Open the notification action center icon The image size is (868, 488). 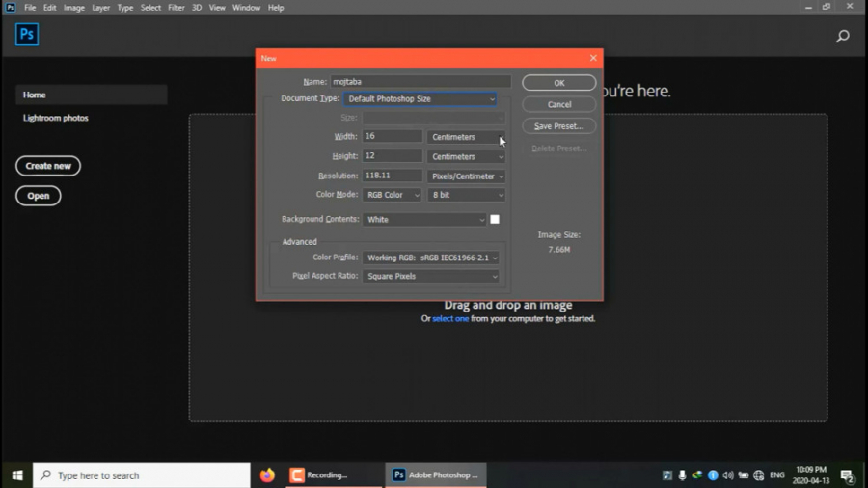tap(847, 475)
